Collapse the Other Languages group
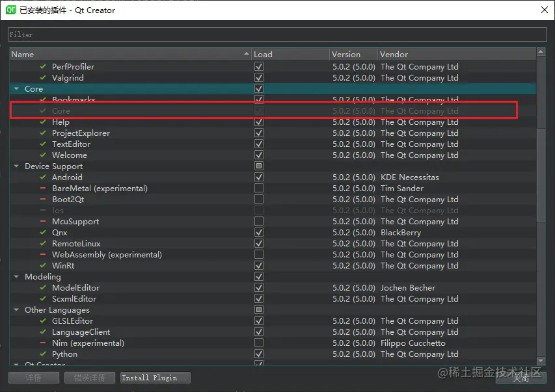555x392 pixels. tap(16, 309)
